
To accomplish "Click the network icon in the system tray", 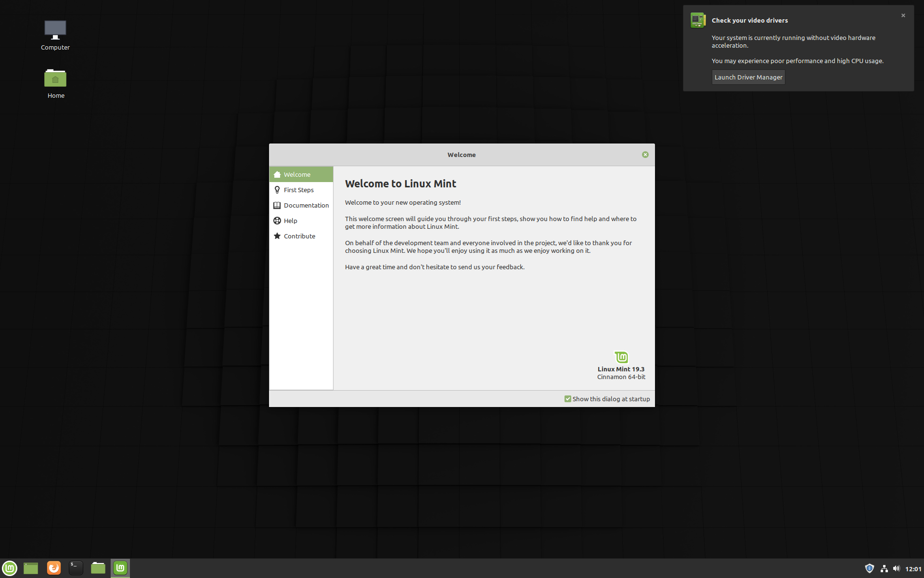I will [x=885, y=568].
